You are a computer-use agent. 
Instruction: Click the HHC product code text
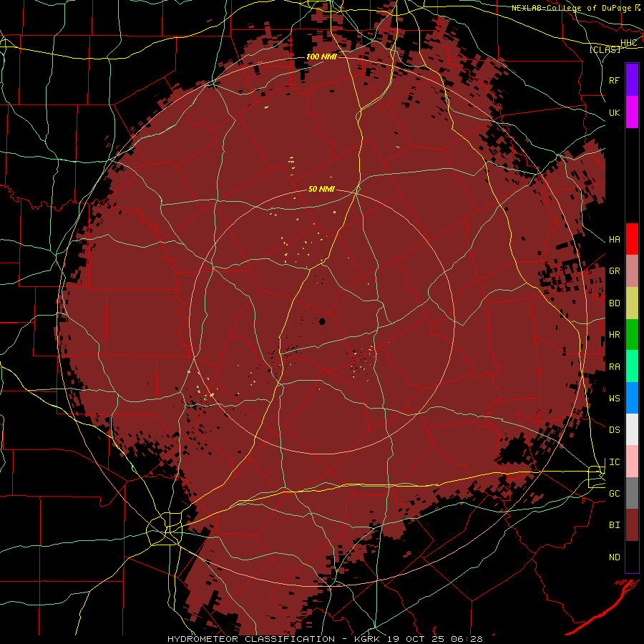tap(628, 43)
